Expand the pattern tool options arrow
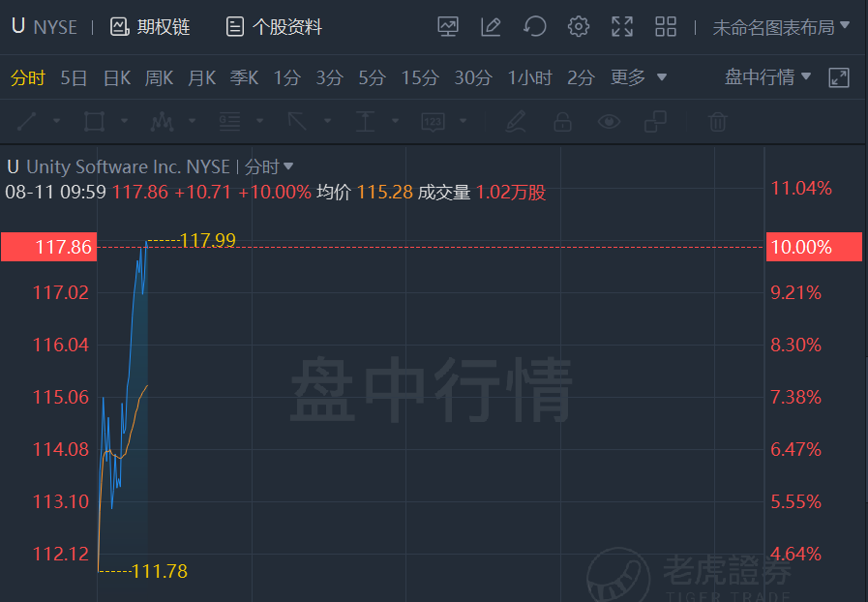Viewport: 868px width, 602px height. 193,120
